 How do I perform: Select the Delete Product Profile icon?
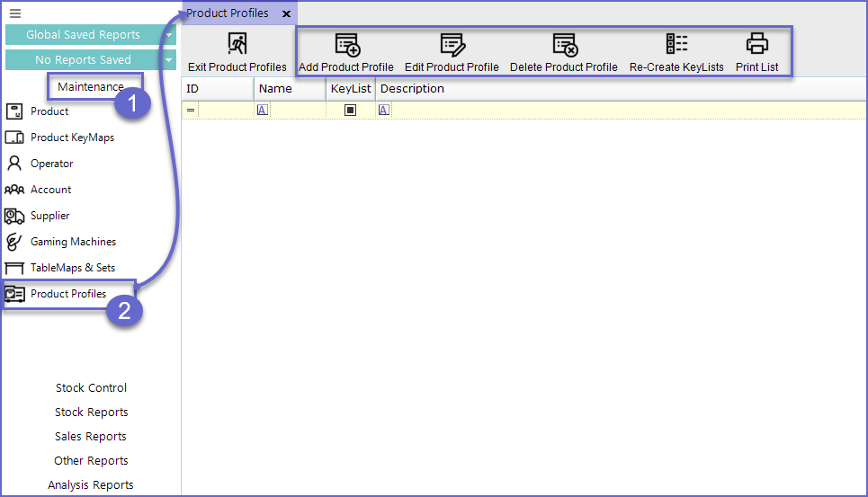click(564, 45)
